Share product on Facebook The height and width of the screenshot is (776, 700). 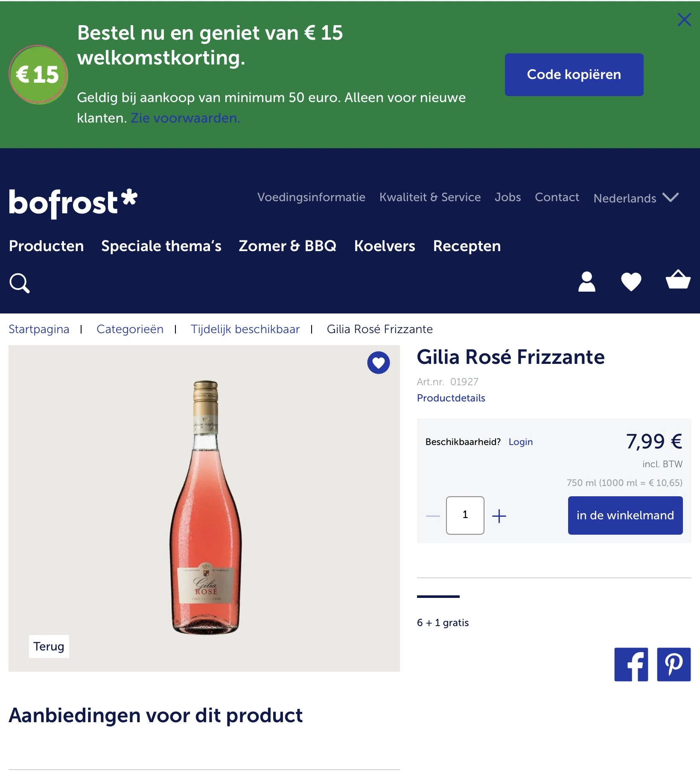(631, 665)
